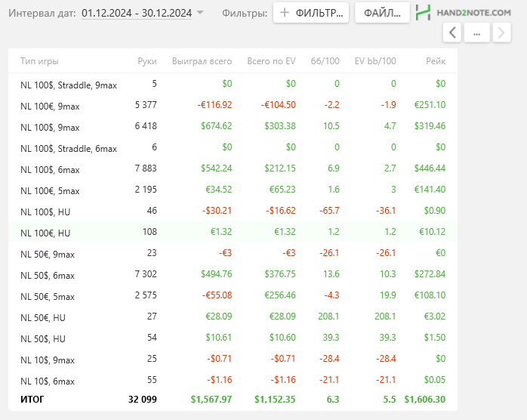Image resolution: width=527 pixels, height=420 pixels.
Task: Go to next page arrow
Action: point(501,32)
